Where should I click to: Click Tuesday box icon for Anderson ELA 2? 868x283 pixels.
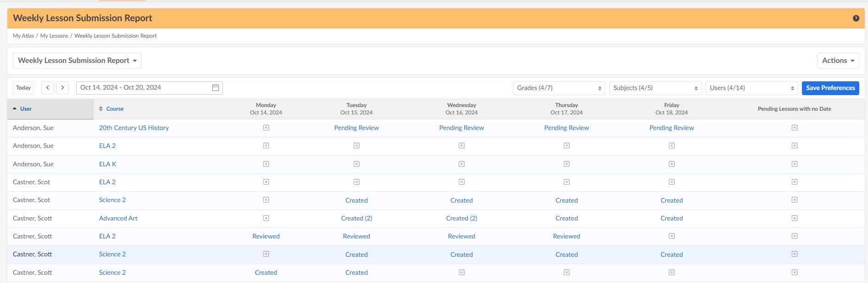(356, 146)
